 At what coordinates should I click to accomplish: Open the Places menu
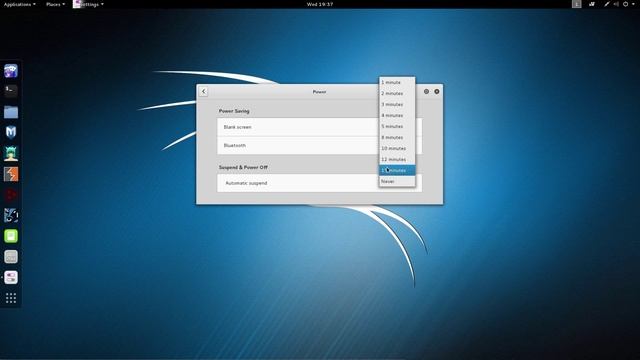pos(55,4)
